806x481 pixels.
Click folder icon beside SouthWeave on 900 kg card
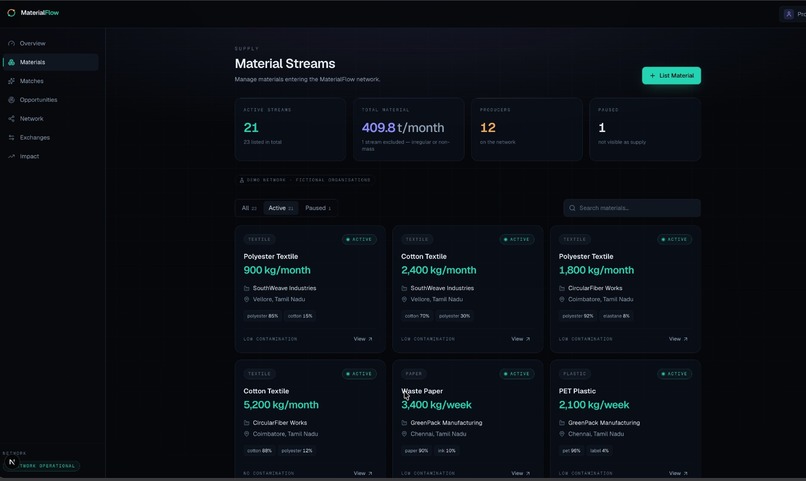[x=246, y=288]
